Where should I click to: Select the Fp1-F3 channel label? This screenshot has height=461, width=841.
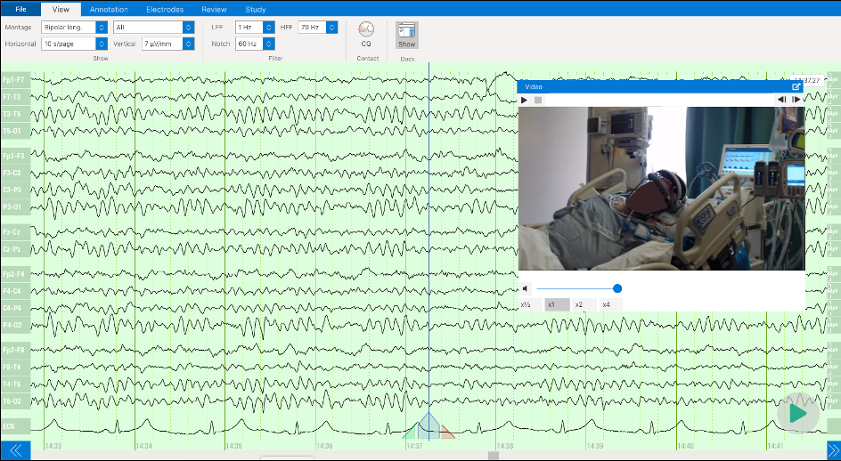click(16, 156)
